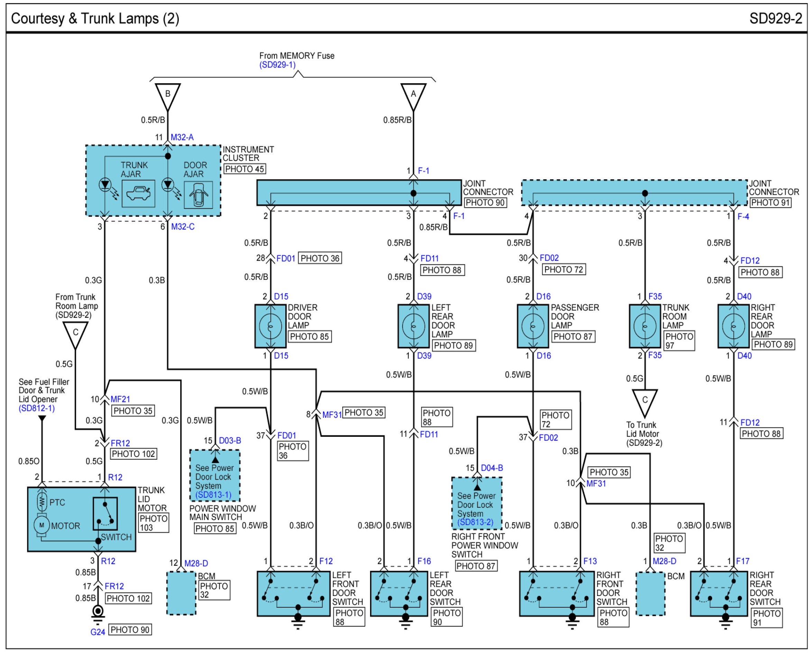The image size is (812, 653).
Task: Click the Passenger Door Lamp symbol
Action: tap(533, 326)
